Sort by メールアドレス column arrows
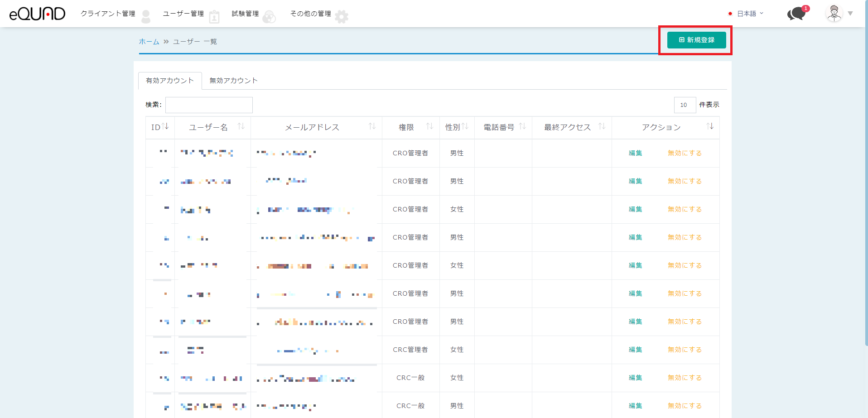868x418 pixels. 372,126
